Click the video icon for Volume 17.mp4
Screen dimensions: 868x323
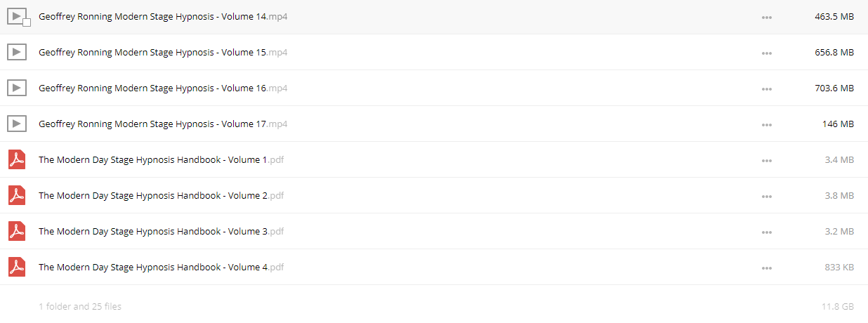tap(17, 124)
